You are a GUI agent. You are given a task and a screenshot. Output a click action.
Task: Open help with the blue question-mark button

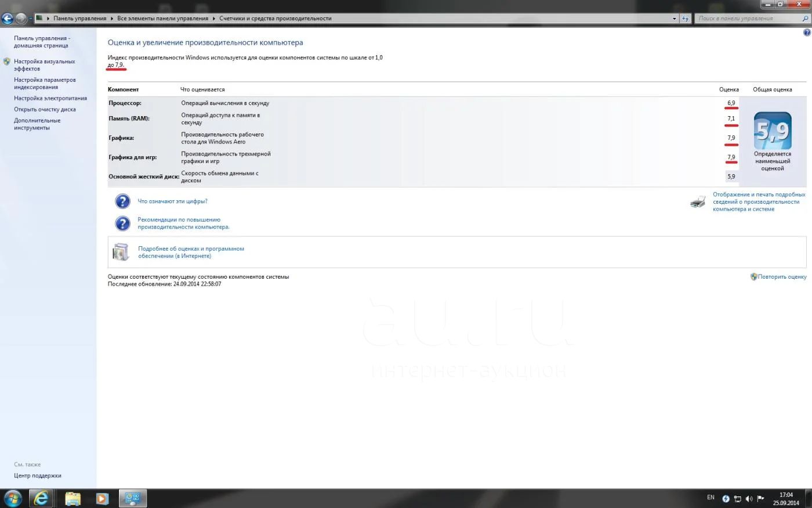[x=806, y=33]
